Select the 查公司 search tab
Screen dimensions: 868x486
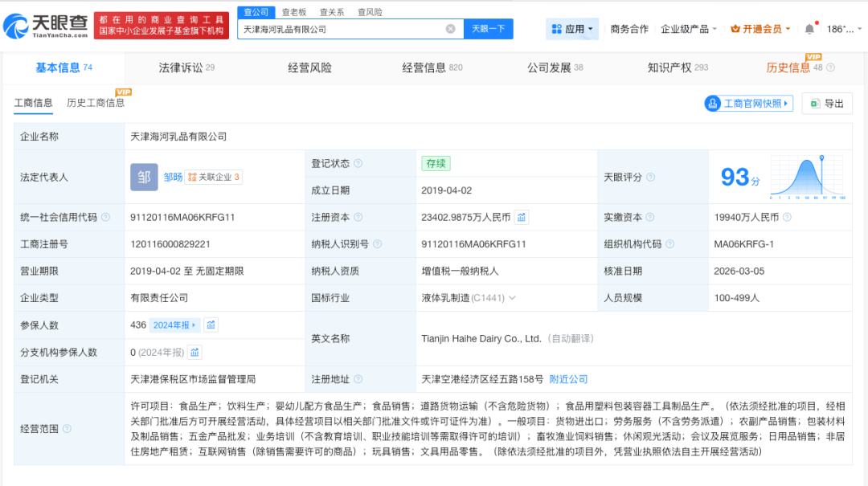256,12
